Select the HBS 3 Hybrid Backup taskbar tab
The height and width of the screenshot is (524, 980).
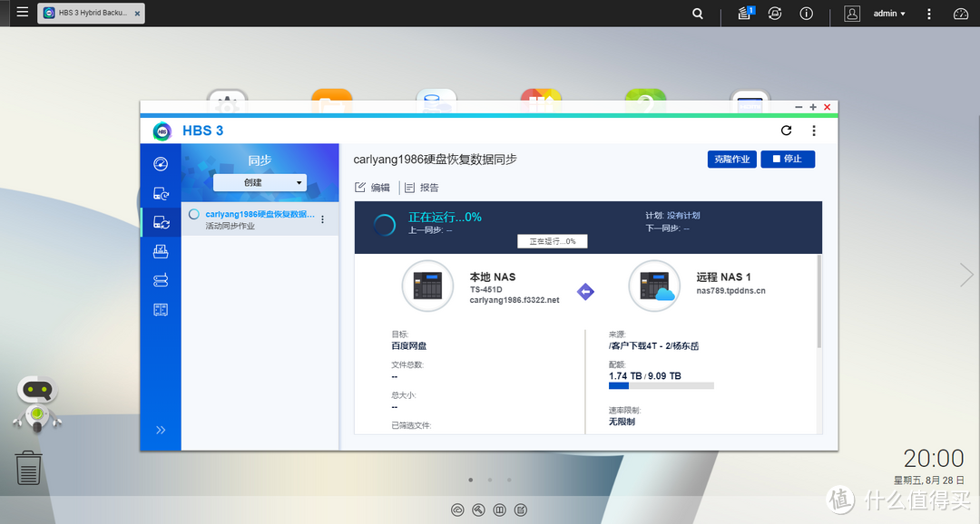[92, 13]
